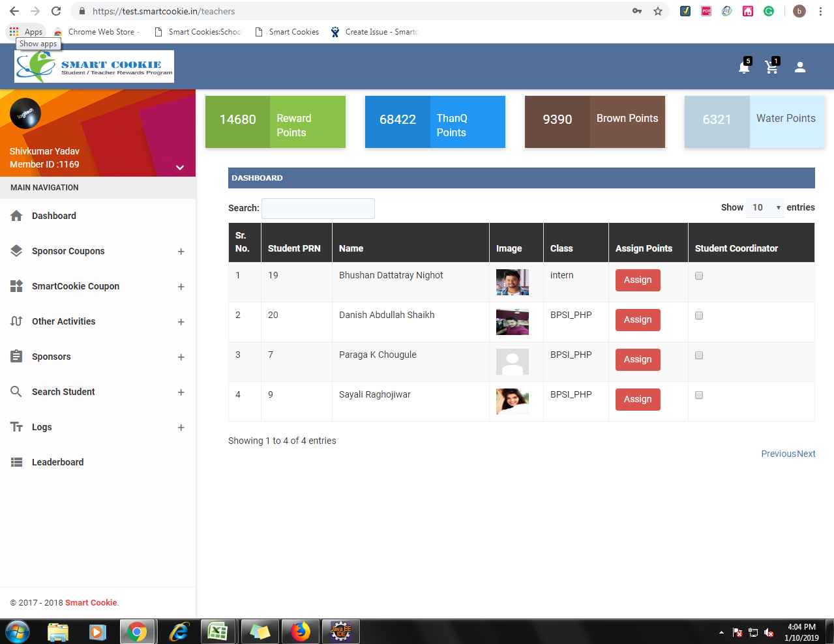Open Other Activities in the sidebar
834x644 pixels.
coord(63,321)
